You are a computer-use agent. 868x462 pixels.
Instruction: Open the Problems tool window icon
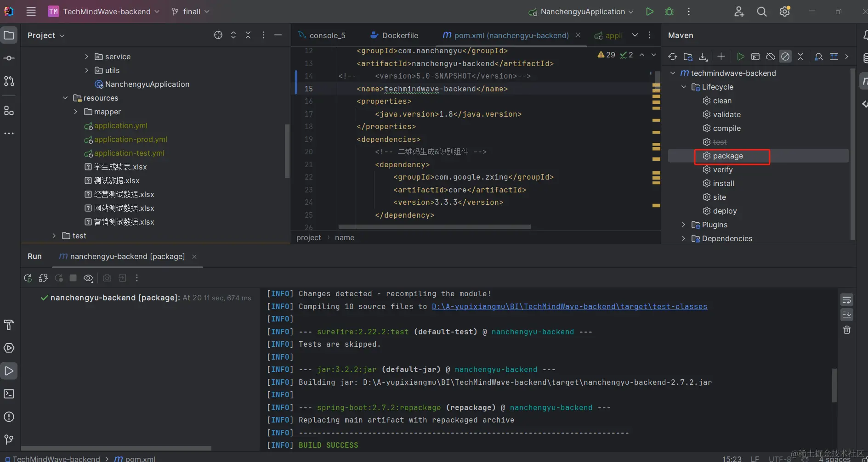pos(9,417)
